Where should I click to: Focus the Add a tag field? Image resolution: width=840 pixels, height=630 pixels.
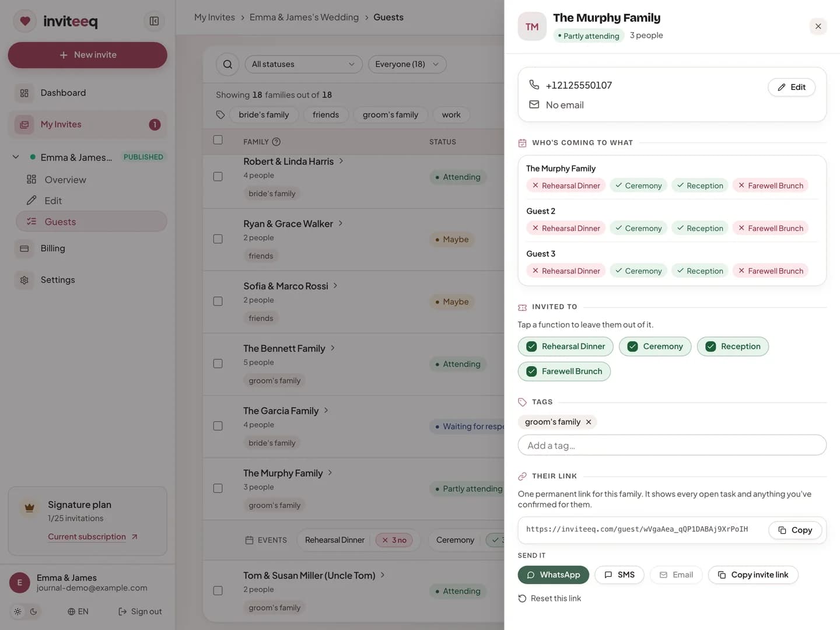coord(672,445)
